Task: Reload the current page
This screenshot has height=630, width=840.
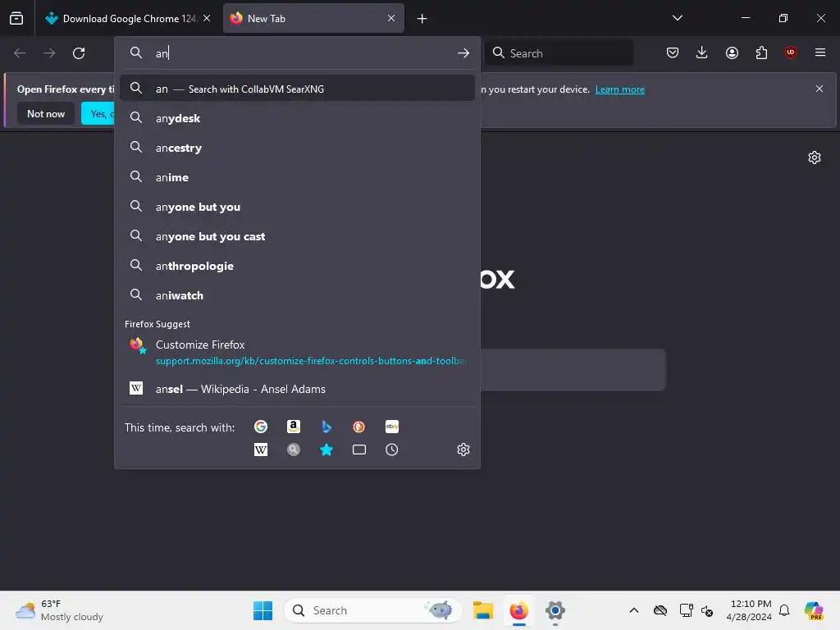Action: pyautogui.click(x=79, y=53)
